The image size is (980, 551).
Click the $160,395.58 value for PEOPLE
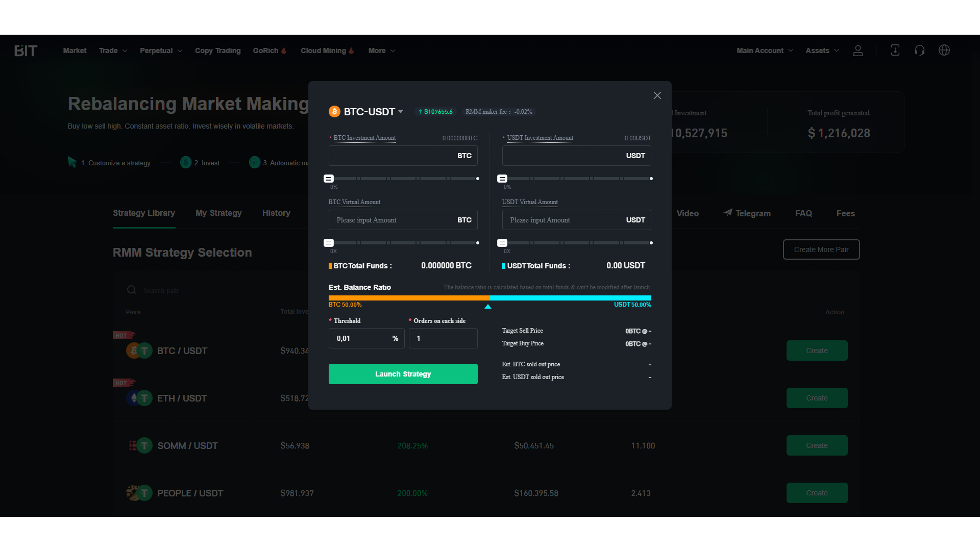click(536, 493)
